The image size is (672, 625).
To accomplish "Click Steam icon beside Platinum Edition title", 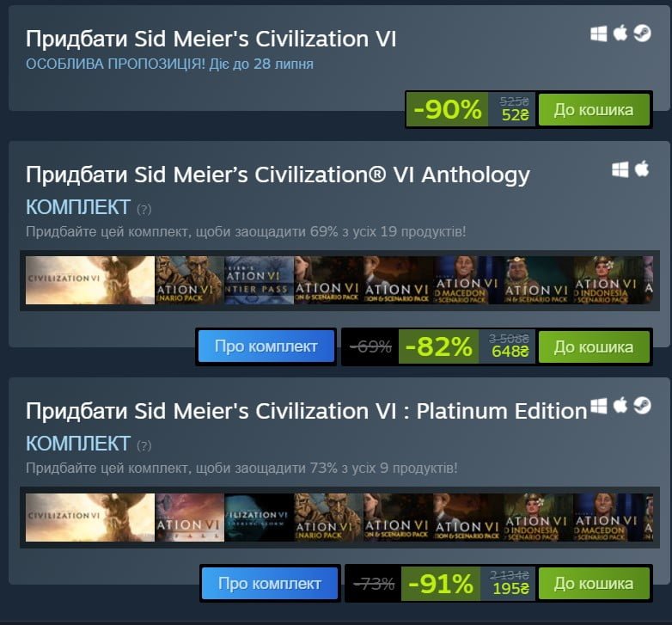I will (642, 405).
